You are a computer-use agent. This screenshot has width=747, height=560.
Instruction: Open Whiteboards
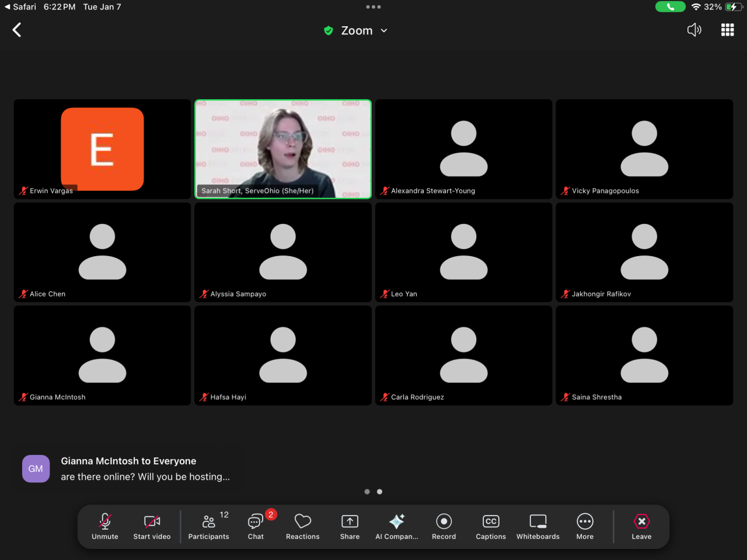point(537,526)
